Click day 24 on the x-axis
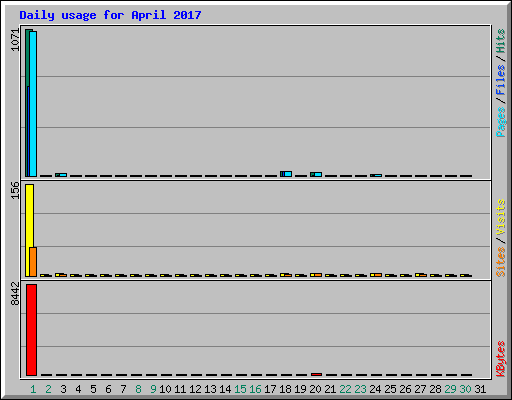 coord(375,389)
